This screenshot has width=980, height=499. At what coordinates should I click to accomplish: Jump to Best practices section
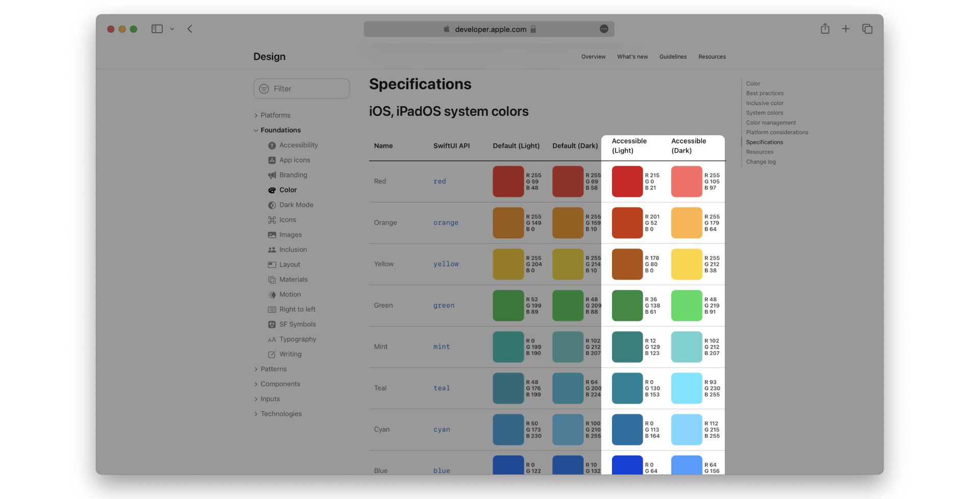click(765, 93)
